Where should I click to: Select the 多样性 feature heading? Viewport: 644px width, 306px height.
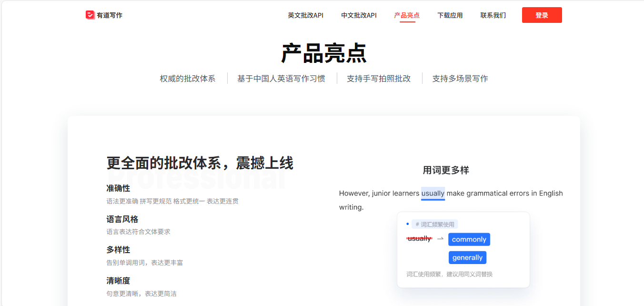coord(118,250)
